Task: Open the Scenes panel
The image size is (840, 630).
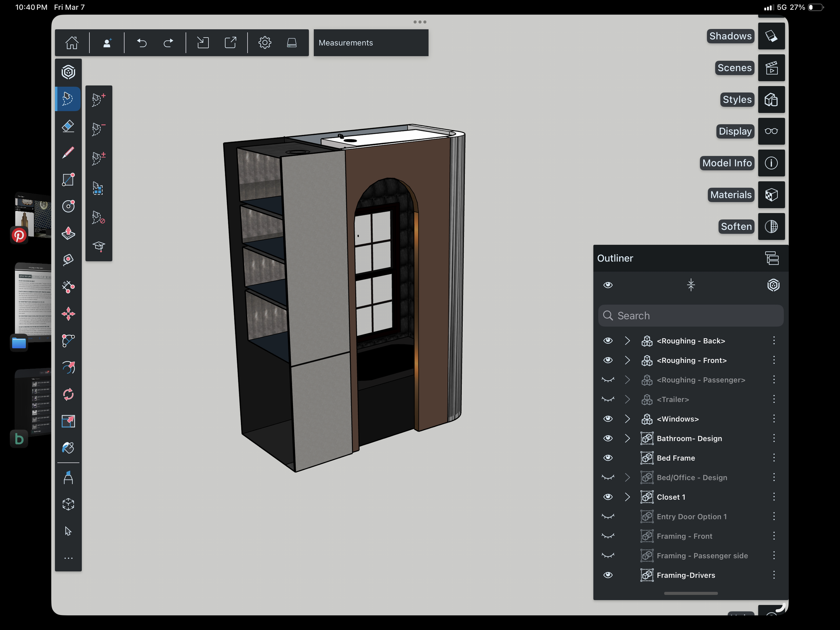Action: (x=771, y=68)
